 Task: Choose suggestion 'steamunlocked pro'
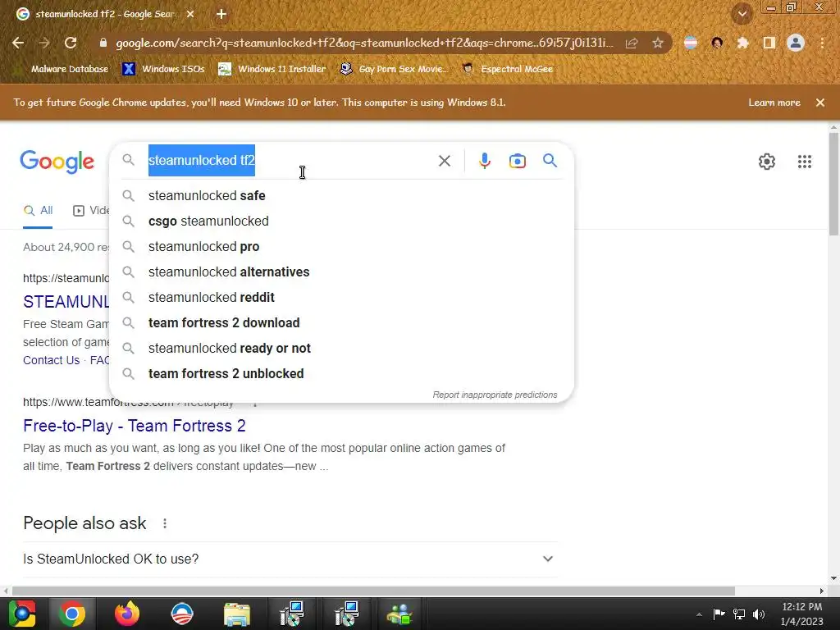coord(341,246)
